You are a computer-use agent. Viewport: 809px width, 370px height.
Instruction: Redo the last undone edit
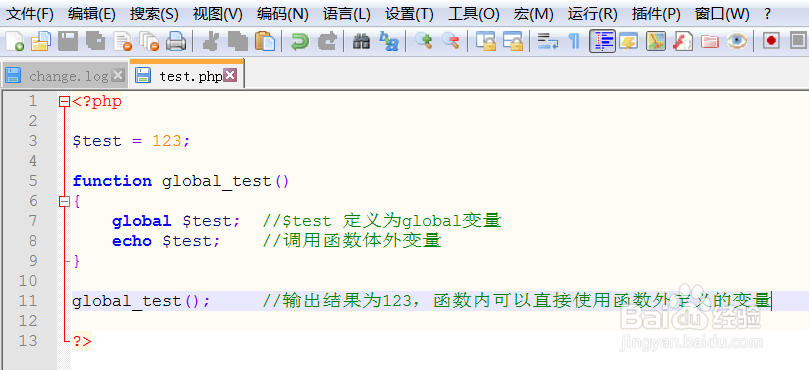click(327, 41)
